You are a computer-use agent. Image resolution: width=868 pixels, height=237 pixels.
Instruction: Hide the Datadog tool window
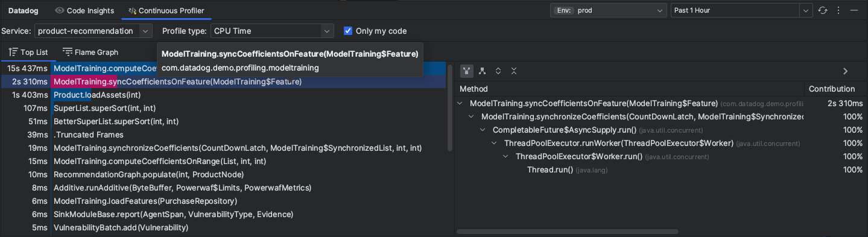click(x=854, y=11)
